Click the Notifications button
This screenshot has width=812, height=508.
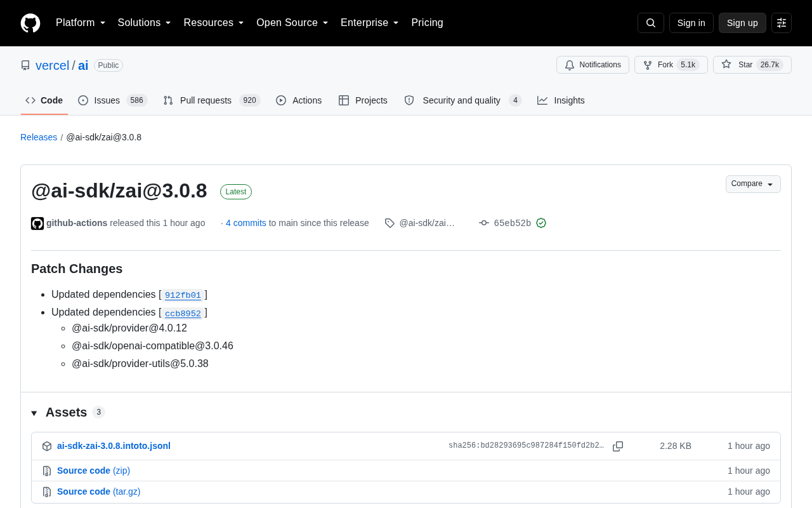coord(593,65)
